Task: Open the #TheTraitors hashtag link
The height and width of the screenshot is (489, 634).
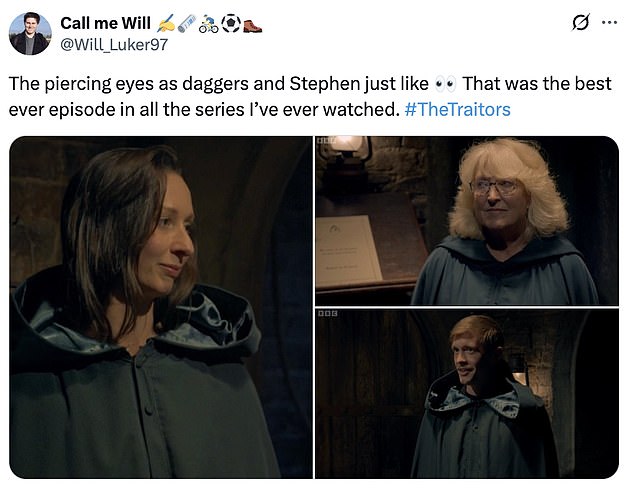Action: [457, 110]
